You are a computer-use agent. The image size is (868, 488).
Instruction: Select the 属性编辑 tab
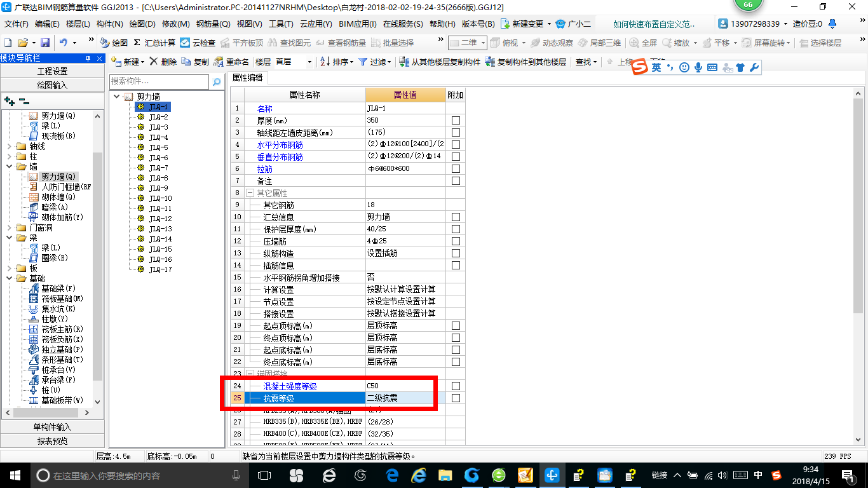point(247,78)
